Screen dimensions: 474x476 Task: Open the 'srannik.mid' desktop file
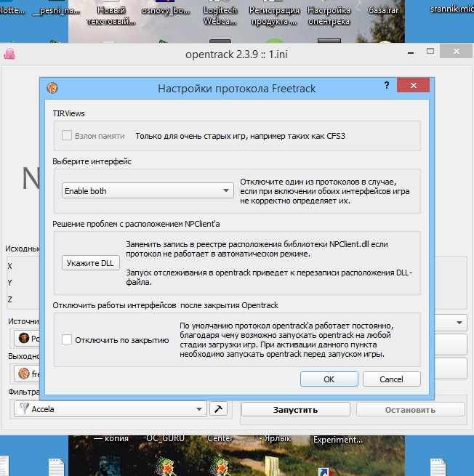tap(452, 9)
